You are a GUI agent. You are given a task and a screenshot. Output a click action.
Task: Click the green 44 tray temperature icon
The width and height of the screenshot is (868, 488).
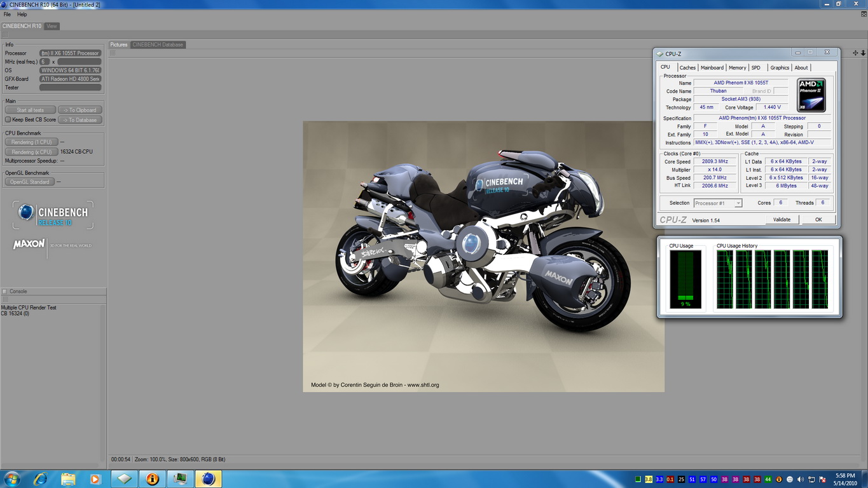point(768,479)
